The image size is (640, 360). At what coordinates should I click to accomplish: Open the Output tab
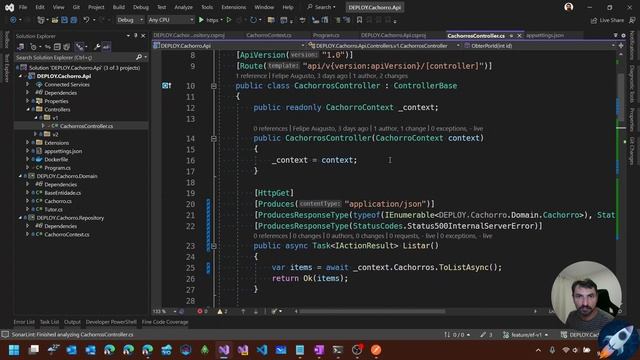[x=72, y=322]
